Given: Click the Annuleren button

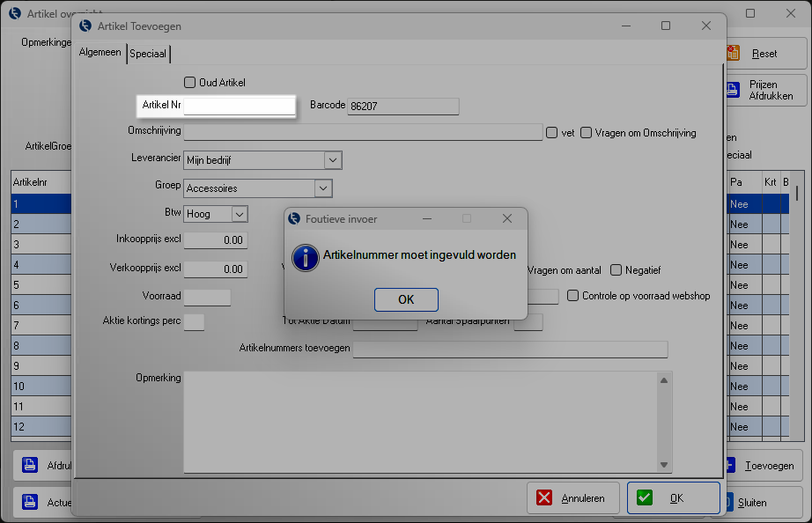Looking at the screenshot, I should (x=572, y=497).
